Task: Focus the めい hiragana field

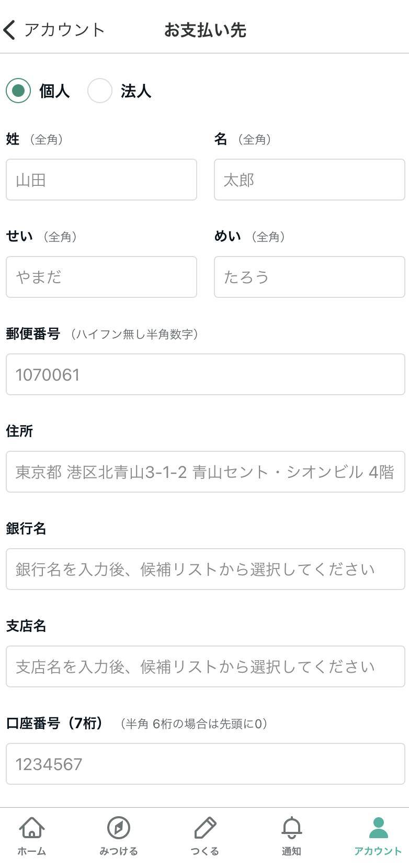Action: (x=310, y=277)
